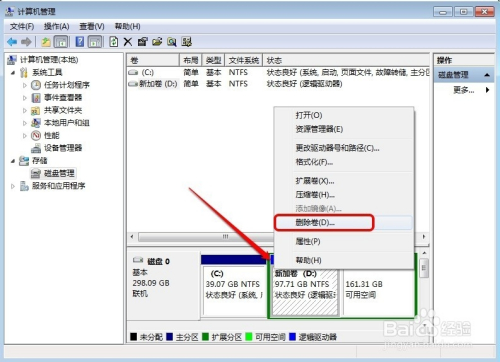Click the Local Users and Groups icon

36,123
